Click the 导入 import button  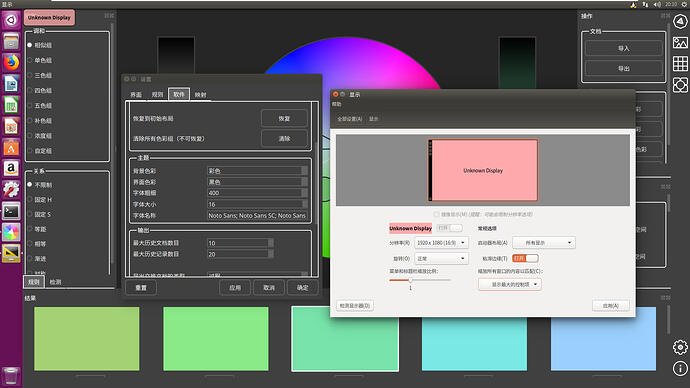pyautogui.click(x=624, y=48)
